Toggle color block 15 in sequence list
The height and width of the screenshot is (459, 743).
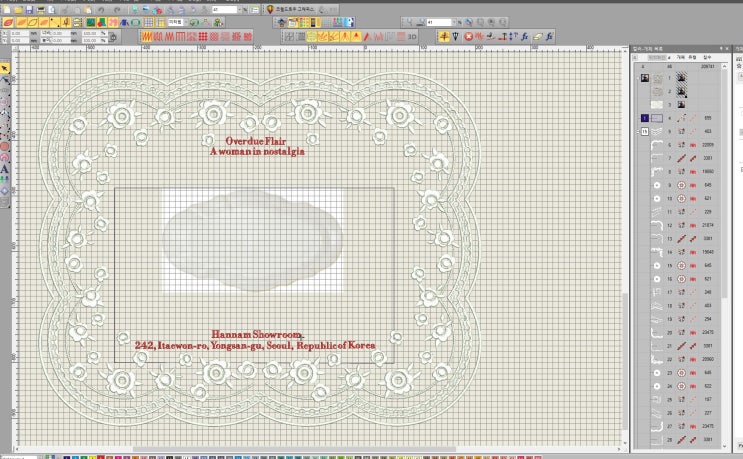(645, 132)
